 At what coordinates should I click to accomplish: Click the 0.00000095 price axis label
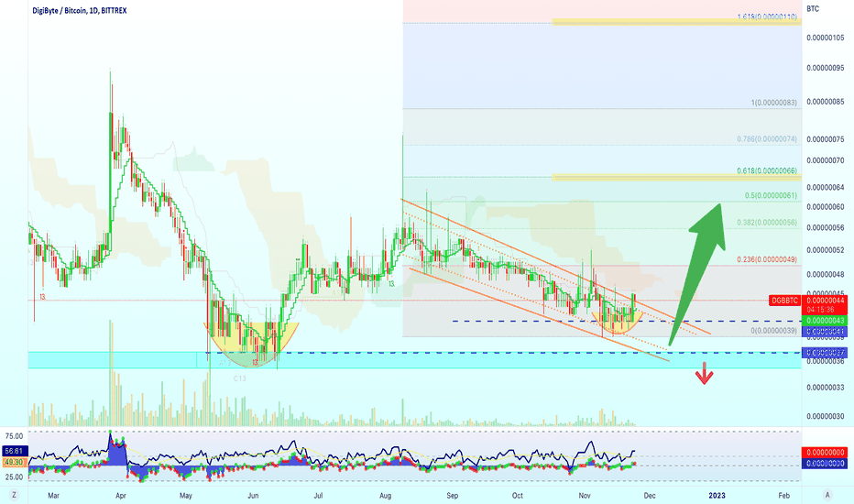coord(825,69)
